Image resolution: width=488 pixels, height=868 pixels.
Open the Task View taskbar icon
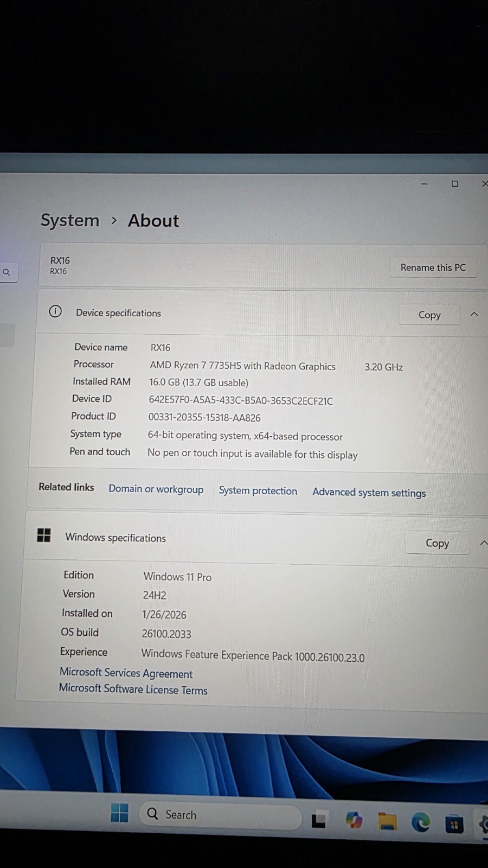[319, 820]
